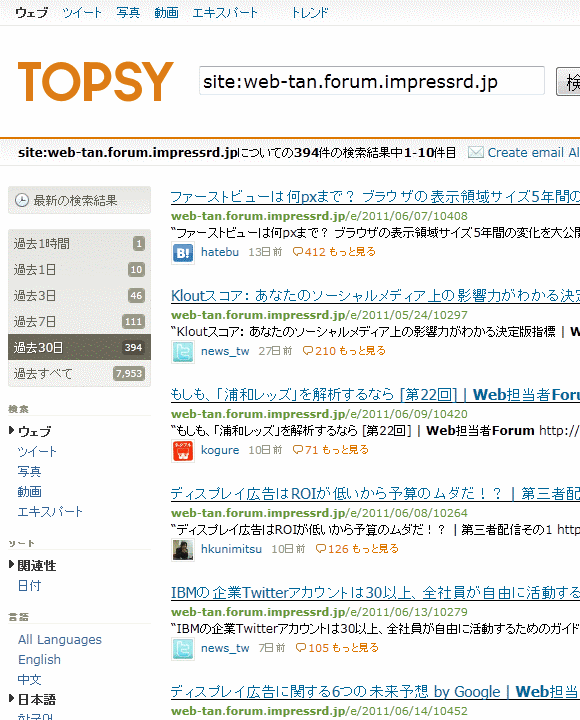Click speech bubble icon next to 126
This screenshot has width=580, height=720.
click(321, 549)
